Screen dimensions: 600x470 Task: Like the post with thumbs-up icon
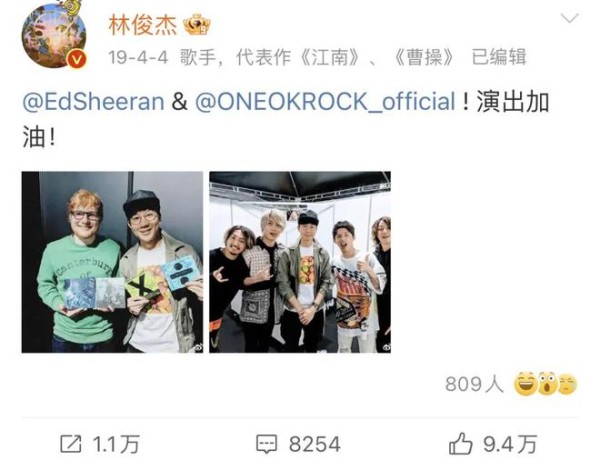pyautogui.click(x=460, y=443)
